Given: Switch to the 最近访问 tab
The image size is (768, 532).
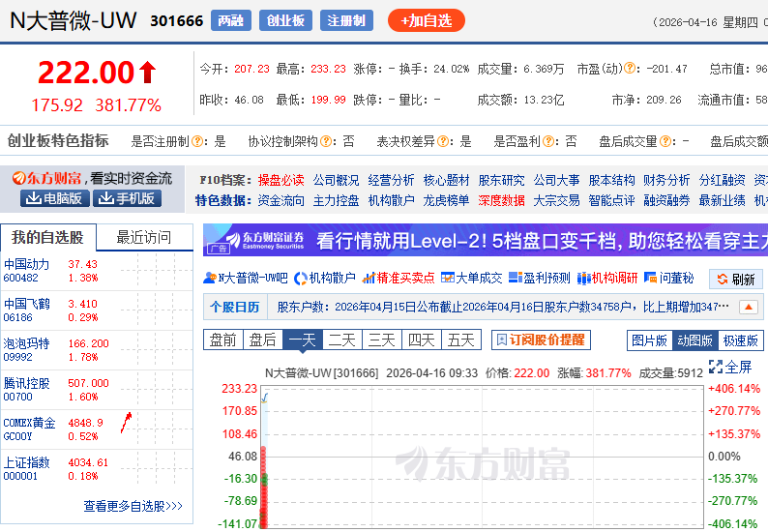Looking at the screenshot, I should pyautogui.click(x=143, y=237).
